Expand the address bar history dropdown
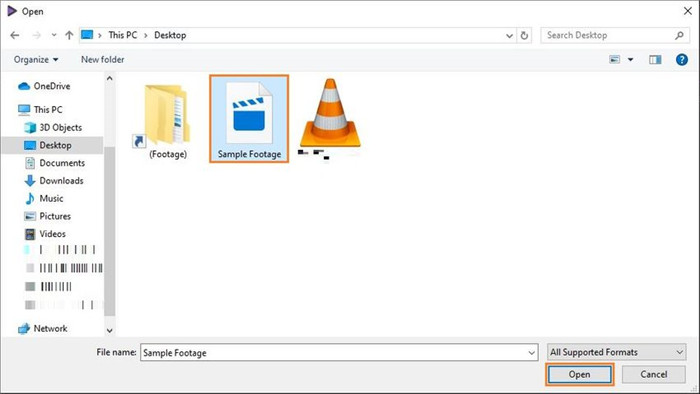Image resolution: width=700 pixels, height=394 pixels. 509,36
